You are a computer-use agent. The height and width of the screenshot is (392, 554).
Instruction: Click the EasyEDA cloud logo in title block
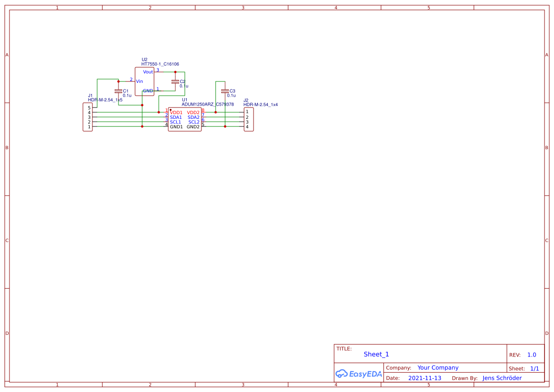click(358, 374)
